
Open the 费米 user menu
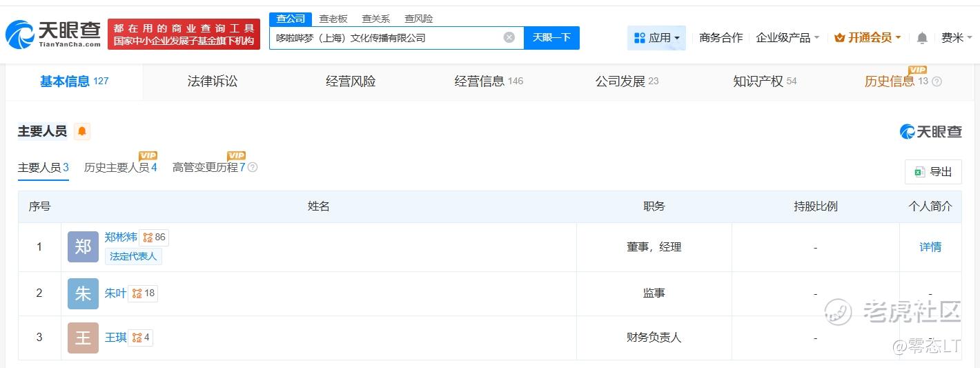pyautogui.click(x=957, y=38)
